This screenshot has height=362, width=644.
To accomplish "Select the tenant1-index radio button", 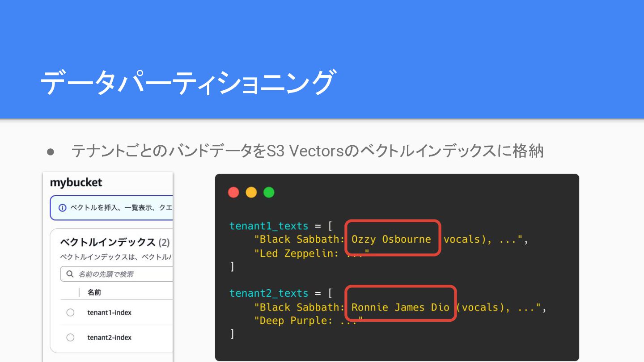I will coord(70,312).
